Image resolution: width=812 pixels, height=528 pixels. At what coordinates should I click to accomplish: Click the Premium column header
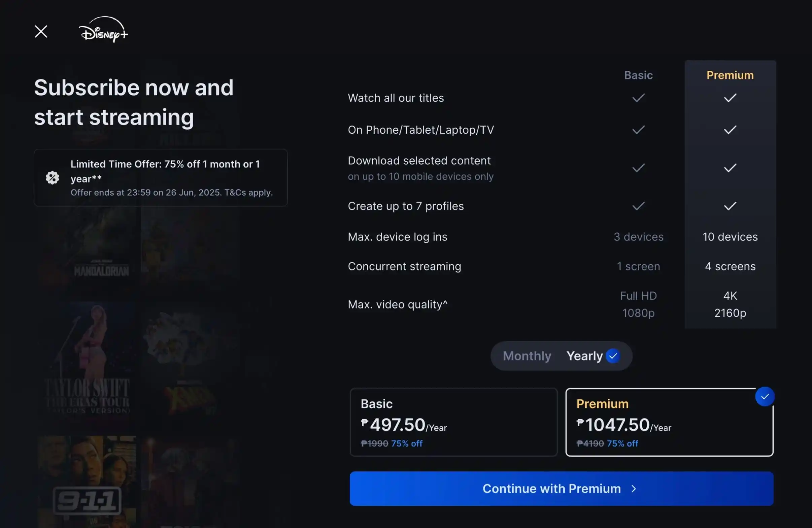point(730,75)
